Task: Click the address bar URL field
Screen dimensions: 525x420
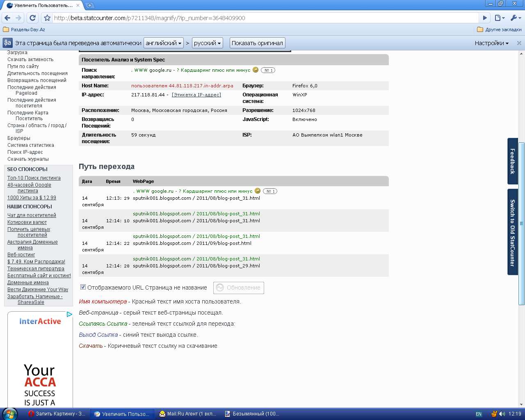Action: (x=265, y=18)
